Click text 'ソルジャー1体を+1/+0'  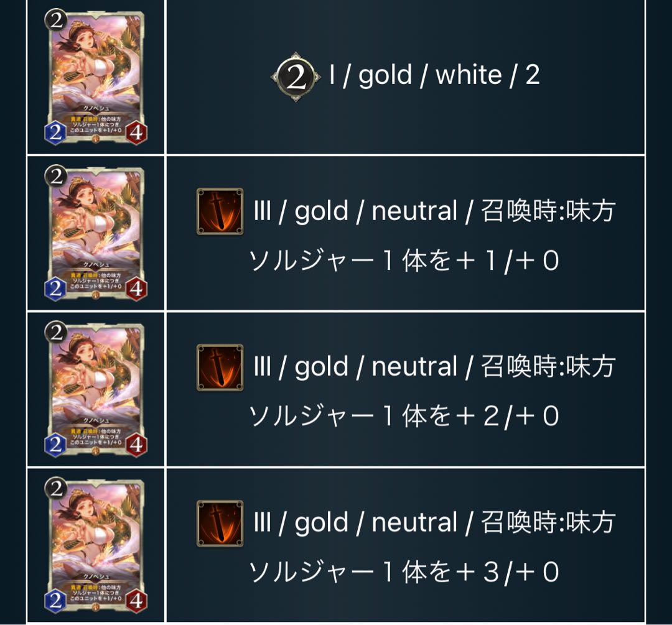[x=404, y=261]
